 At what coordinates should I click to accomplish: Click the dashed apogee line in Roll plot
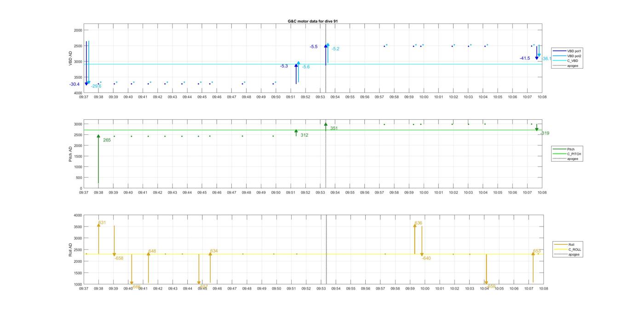pos(326,250)
